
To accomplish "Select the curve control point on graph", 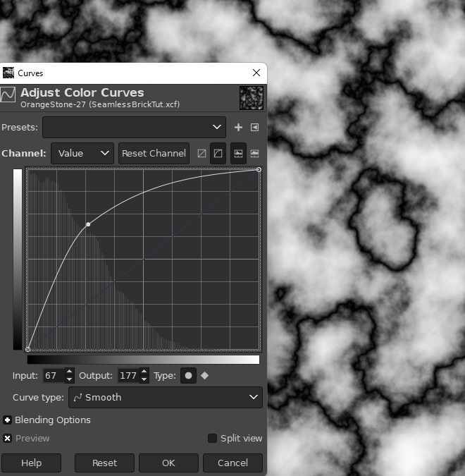I will [88, 224].
